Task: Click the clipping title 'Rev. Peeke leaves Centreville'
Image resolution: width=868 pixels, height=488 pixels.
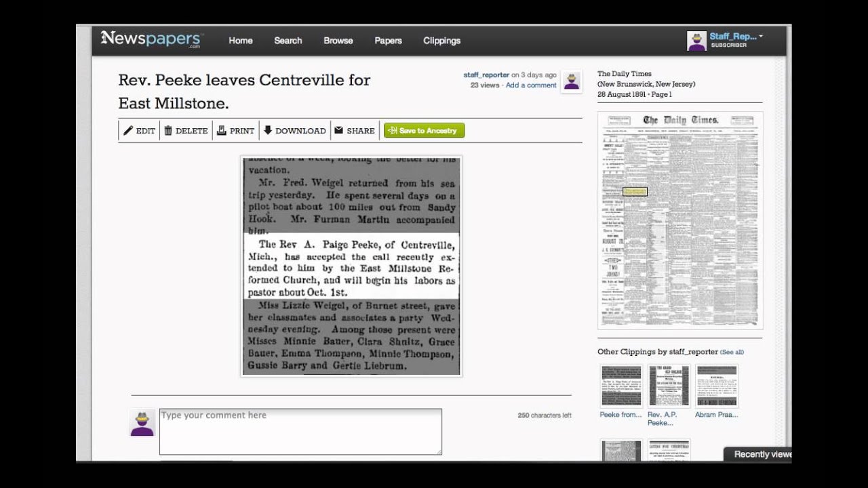Action: pos(244,91)
